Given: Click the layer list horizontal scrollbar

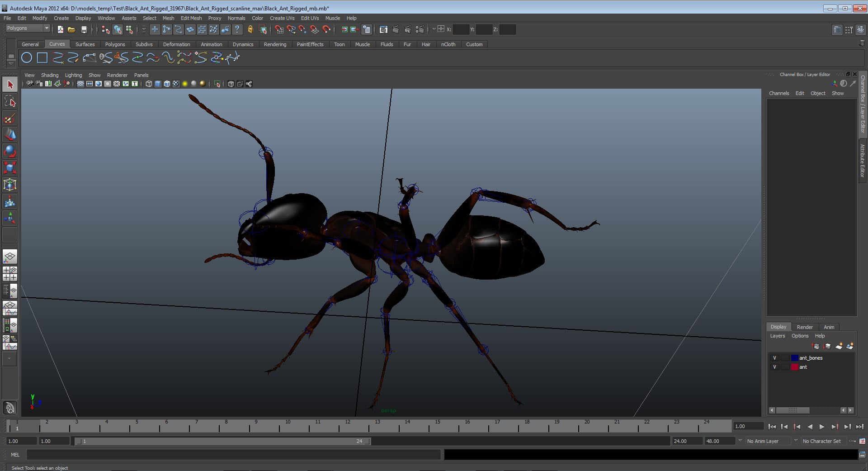Looking at the screenshot, I should (793, 410).
